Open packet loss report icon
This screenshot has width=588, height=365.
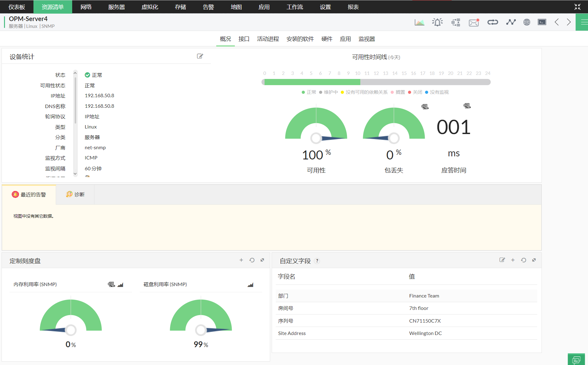point(425,107)
